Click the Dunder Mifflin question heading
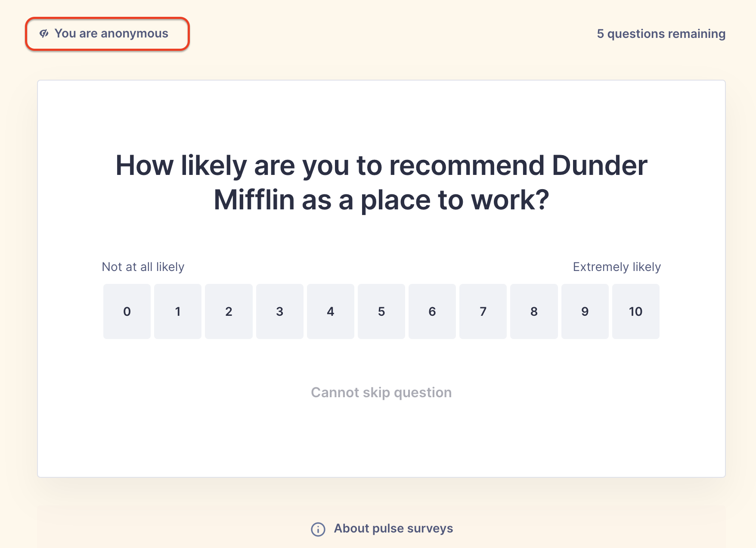The height and width of the screenshot is (548, 756). [381, 183]
